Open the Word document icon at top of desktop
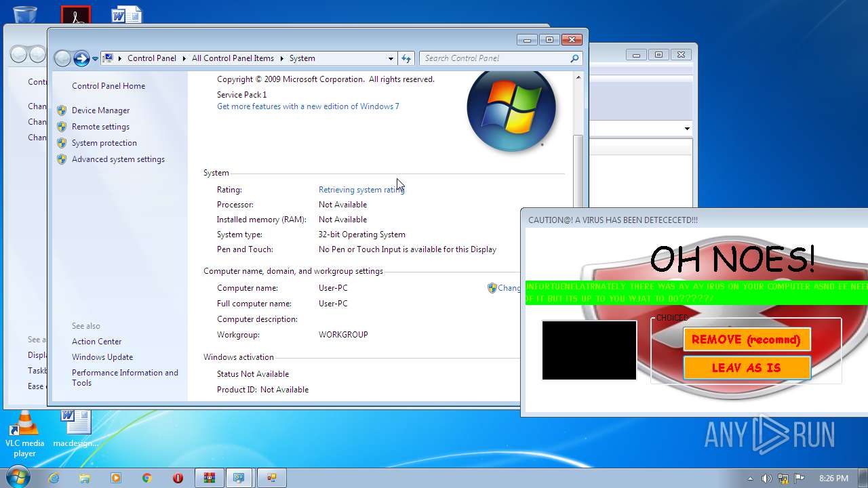 point(127,15)
